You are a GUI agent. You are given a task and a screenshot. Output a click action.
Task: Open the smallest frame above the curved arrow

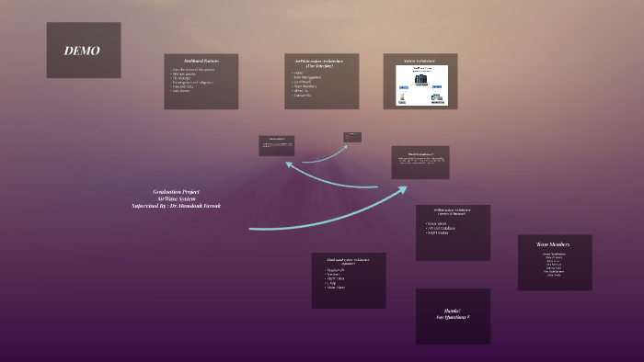tap(352, 137)
